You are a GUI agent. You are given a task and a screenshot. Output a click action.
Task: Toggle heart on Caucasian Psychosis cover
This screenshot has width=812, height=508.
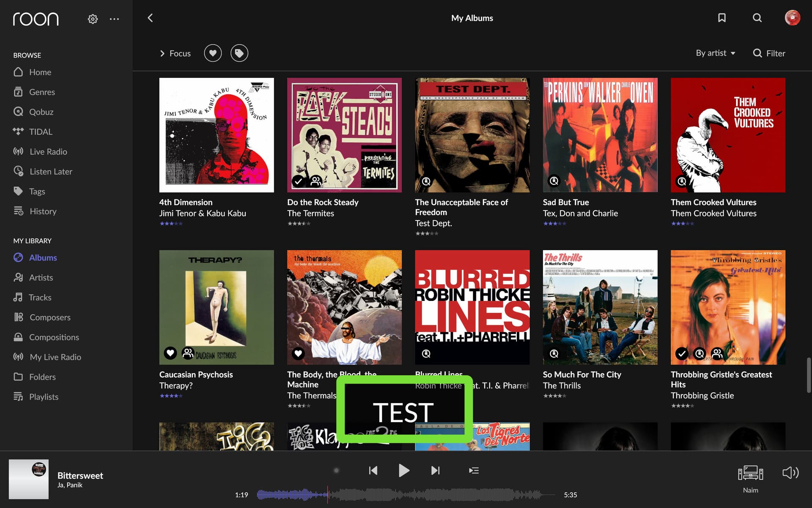(170, 352)
